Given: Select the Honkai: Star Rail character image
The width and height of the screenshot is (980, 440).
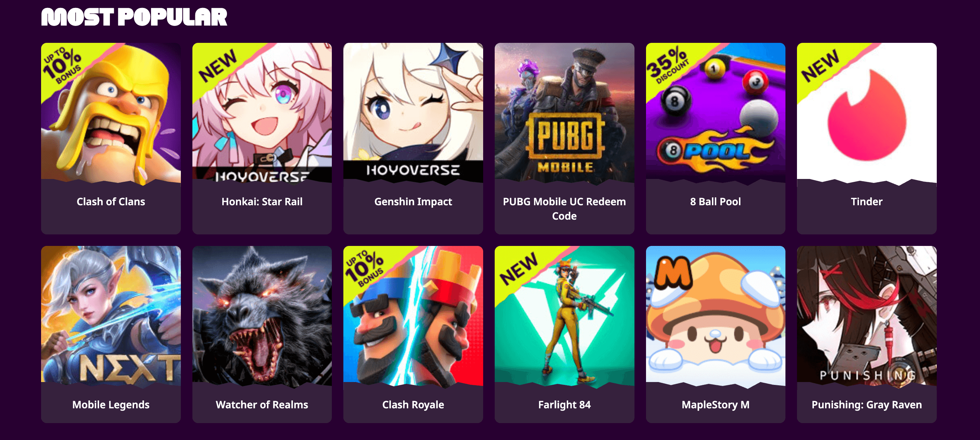Looking at the screenshot, I should coord(262,114).
